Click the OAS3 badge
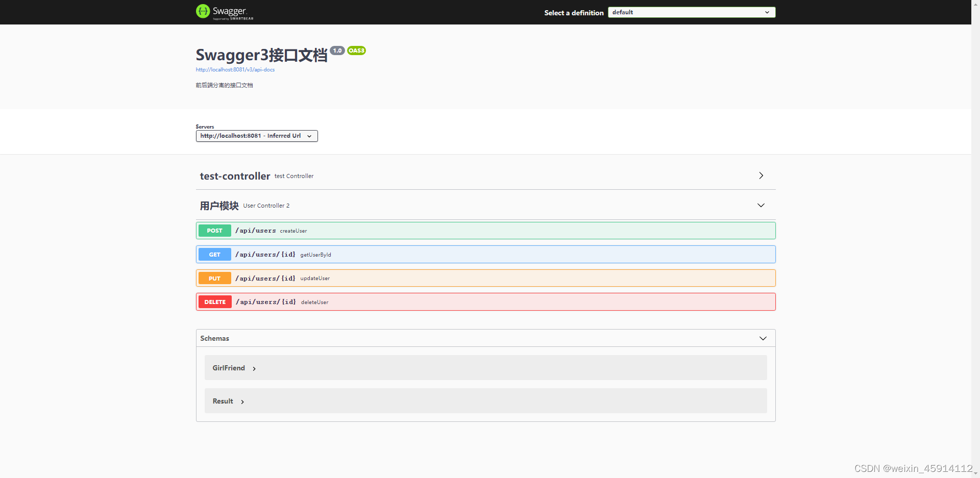The width and height of the screenshot is (980, 478). pos(357,51)
